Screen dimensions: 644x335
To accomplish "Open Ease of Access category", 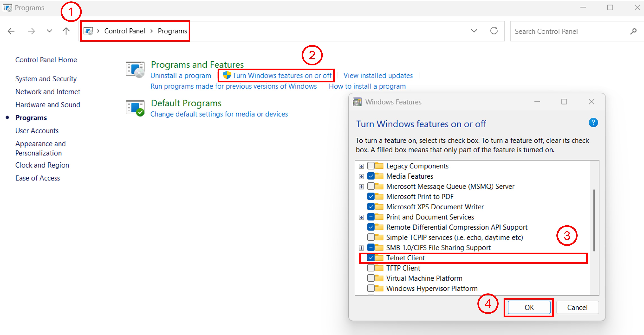I will 37,178.
